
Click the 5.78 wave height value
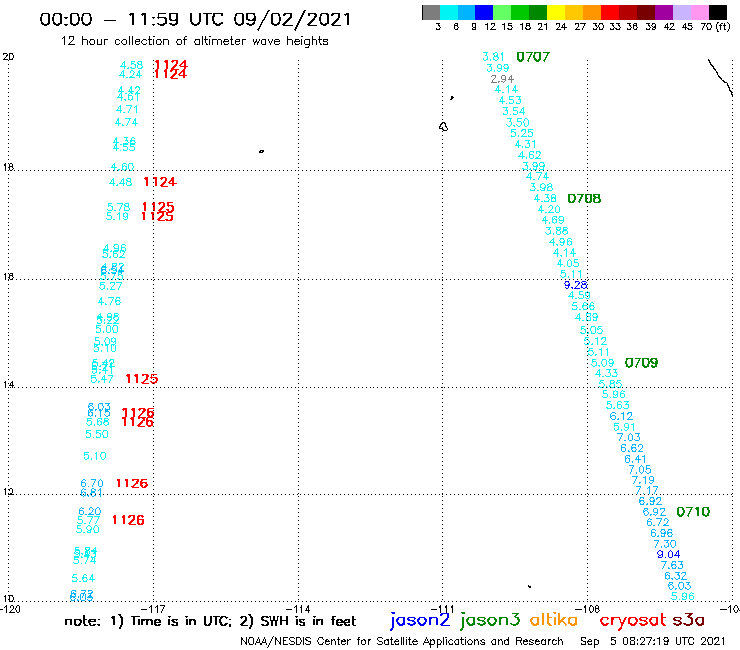tap(118, 208)
